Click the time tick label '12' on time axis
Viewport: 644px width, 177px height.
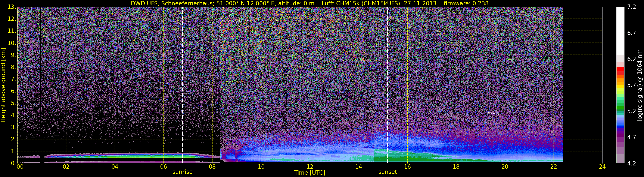point(310,167)
